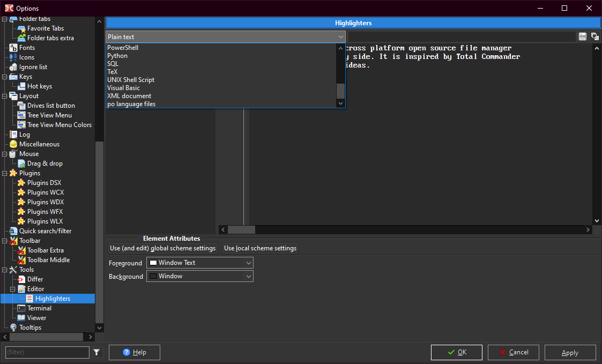Viewport: 602px width, 364px height.
Task: Click the options filter input field
Action: click(x=47, y=352)
